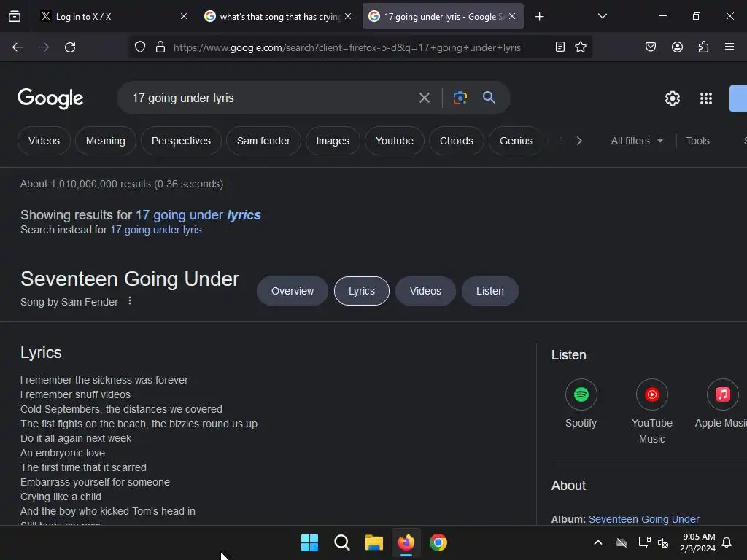
Task: Select the Chords filter chip
Action: [457, 141]
